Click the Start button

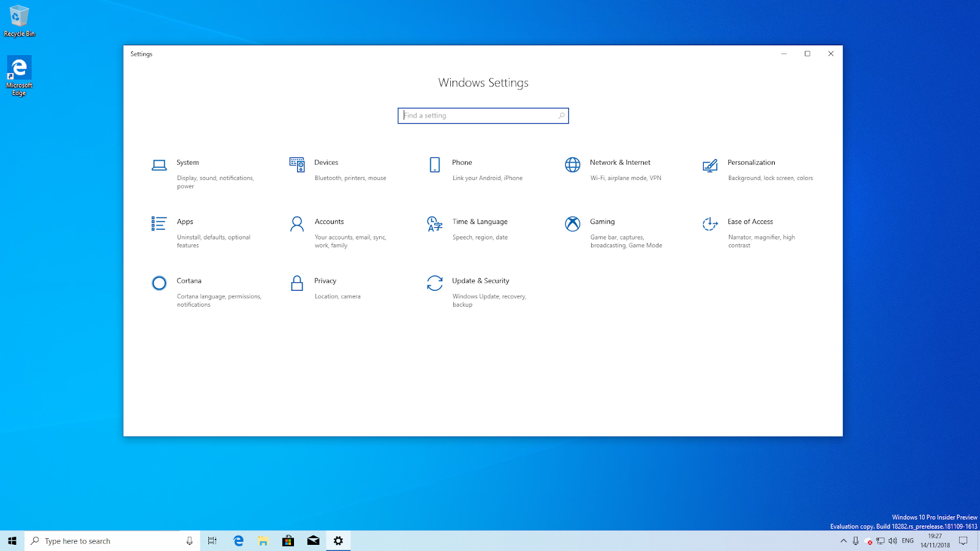coord(12,541)
